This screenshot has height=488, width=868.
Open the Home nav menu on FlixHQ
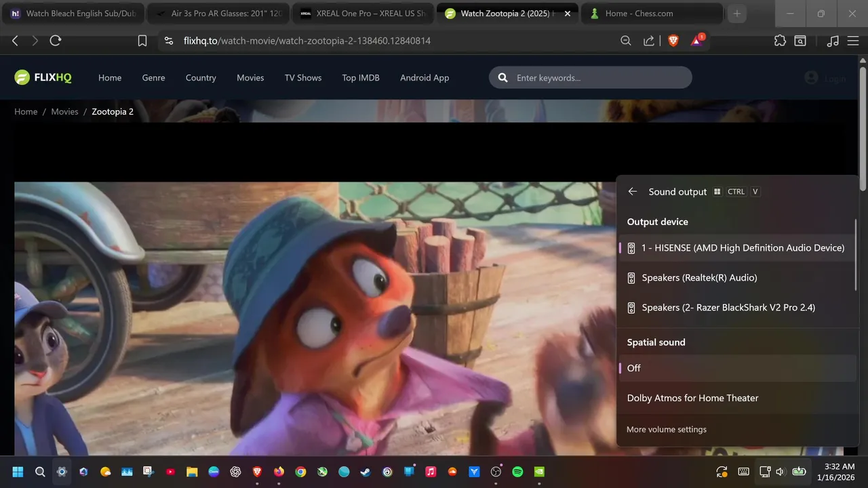click(110, 78)
